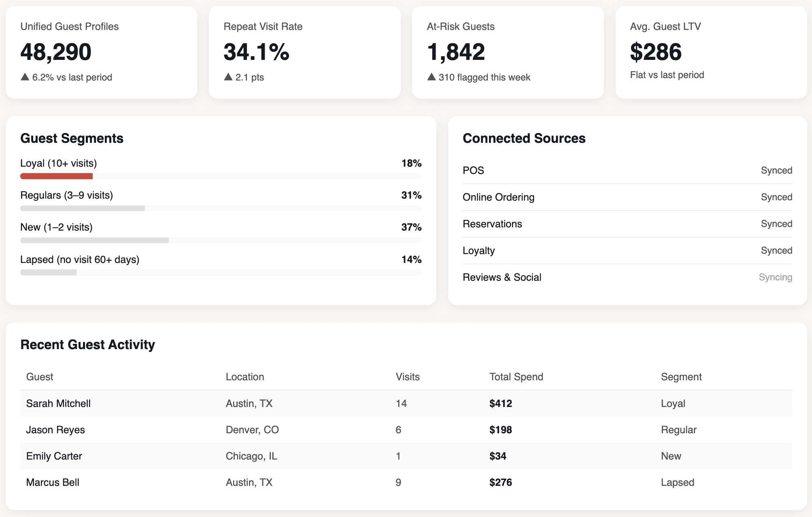
Task: Click the 31% Regulars segment percentage
Action: (412, 195)
